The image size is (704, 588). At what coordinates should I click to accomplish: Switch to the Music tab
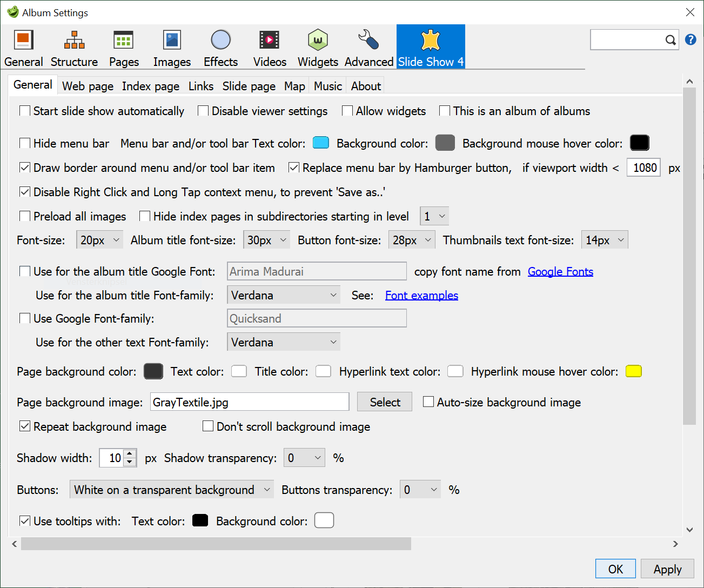(x=327, y=86)
